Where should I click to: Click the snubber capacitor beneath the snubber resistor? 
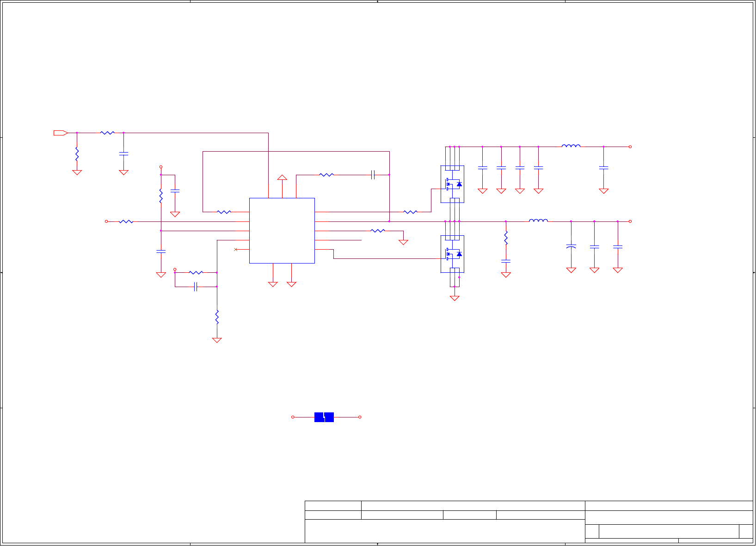[x=506, y=261]
